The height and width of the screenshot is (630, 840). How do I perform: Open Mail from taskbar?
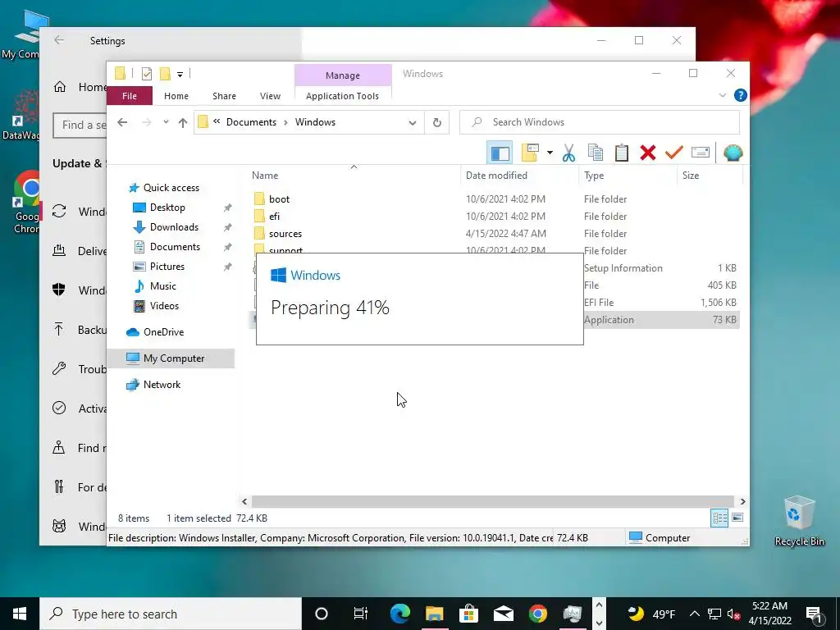coord(504,614)
